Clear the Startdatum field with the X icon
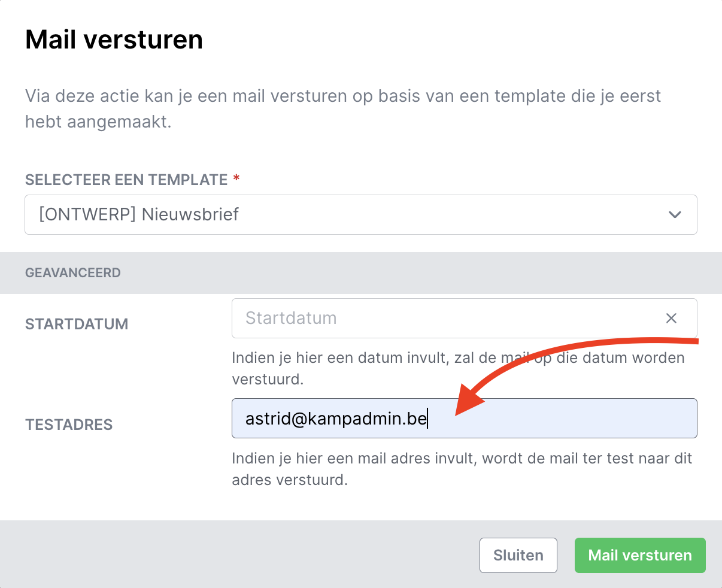The height and width of the screenshot is (588, 722). click(x=671, y=318)
